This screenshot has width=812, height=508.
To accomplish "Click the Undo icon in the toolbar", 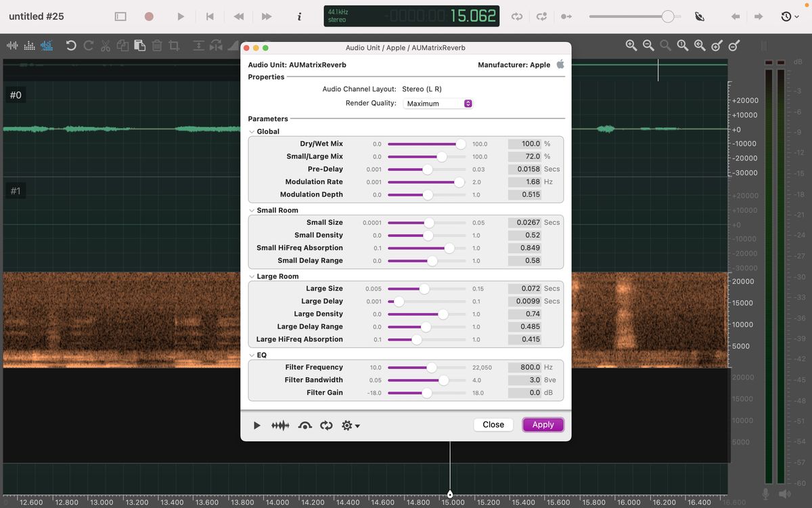I will coord(70,45).
